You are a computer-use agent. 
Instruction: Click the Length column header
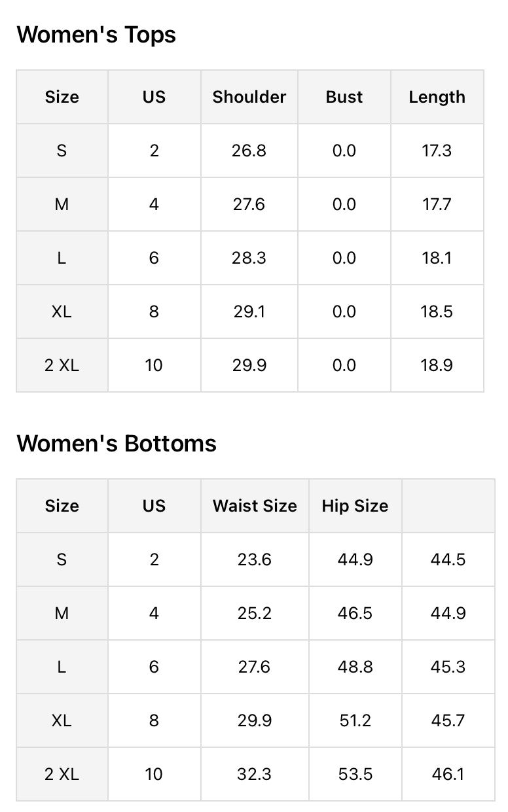pos(437,97)
